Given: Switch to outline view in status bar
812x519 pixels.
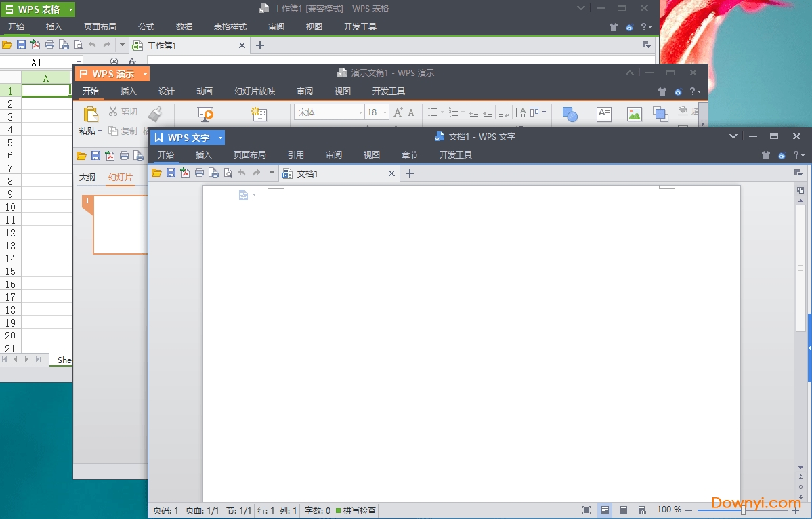Looking at the screenshot, I should [x=624, y=510].
